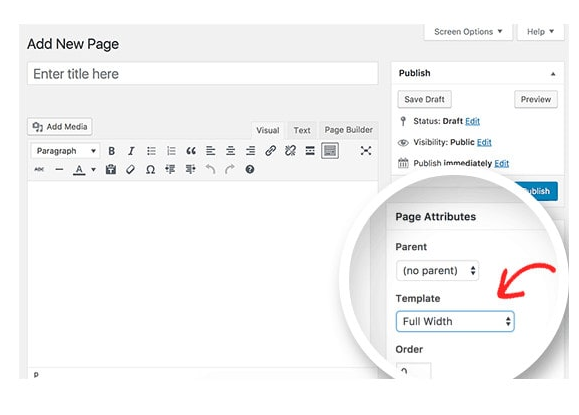This screenshot has height=415, width=579.
Task: Click the Save Draft button
Action: tap(424, 99)
